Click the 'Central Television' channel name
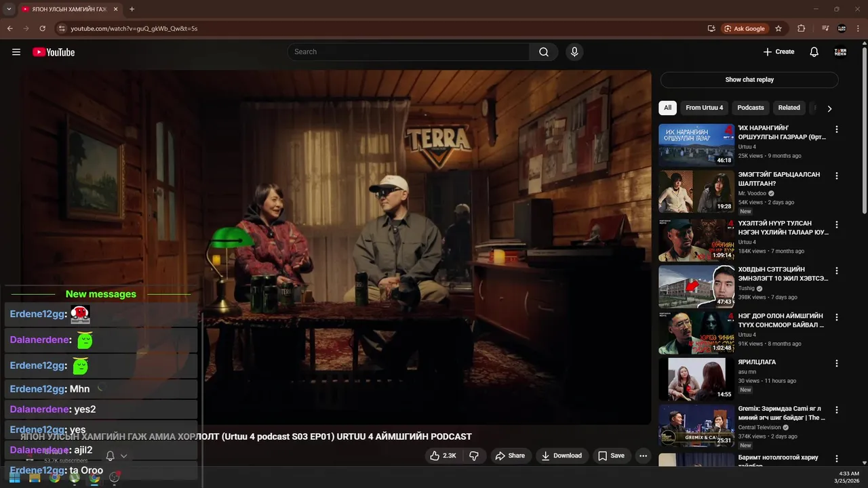The width and height of the screenshot is (868, 488). point(761,428)
